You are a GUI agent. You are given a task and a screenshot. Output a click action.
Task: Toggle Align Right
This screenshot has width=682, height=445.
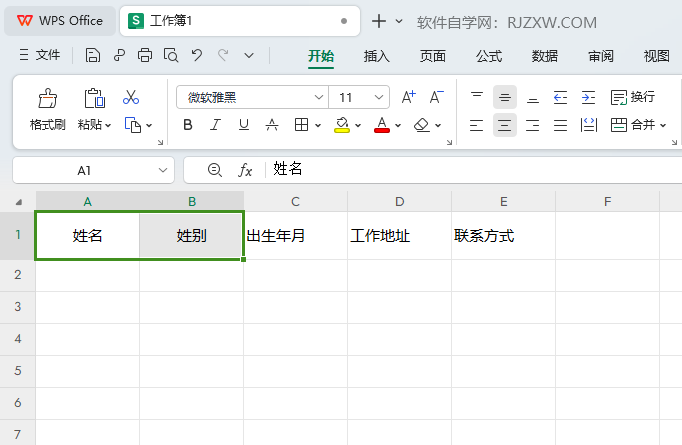point(532,125)
